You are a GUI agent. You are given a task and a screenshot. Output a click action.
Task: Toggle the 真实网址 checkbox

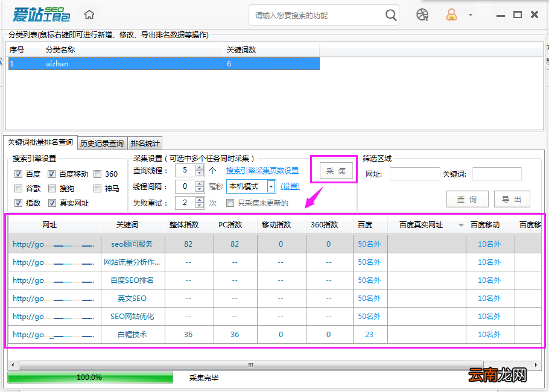pyautogui.click(x=52, y=203)
